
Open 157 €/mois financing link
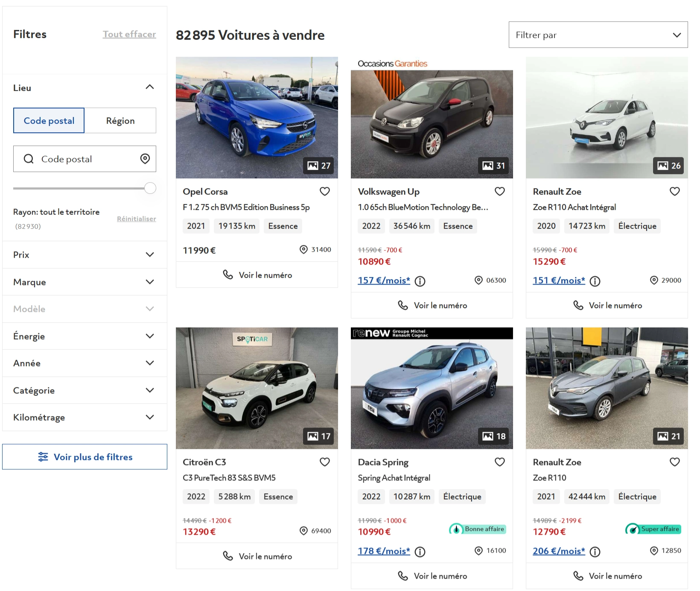pyautogui.click(x=384, y=280)
